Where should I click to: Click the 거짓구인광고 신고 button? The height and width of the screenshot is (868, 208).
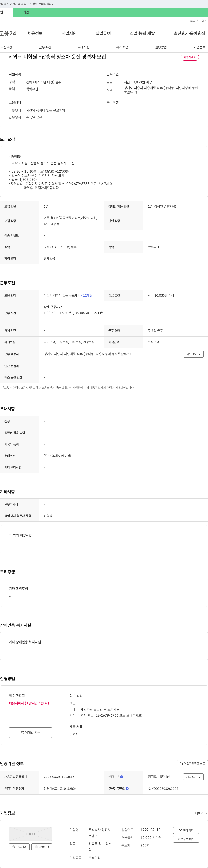pos(192,764)
